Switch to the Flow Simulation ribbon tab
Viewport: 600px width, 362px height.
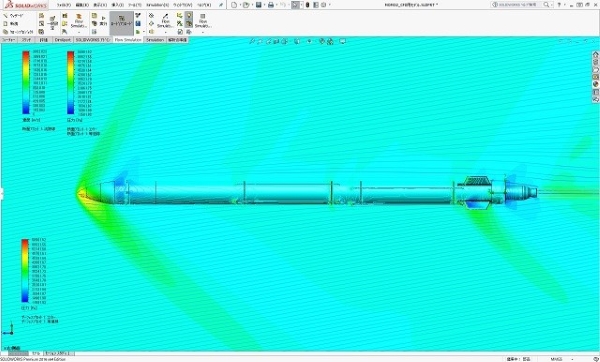pos(128,40)
